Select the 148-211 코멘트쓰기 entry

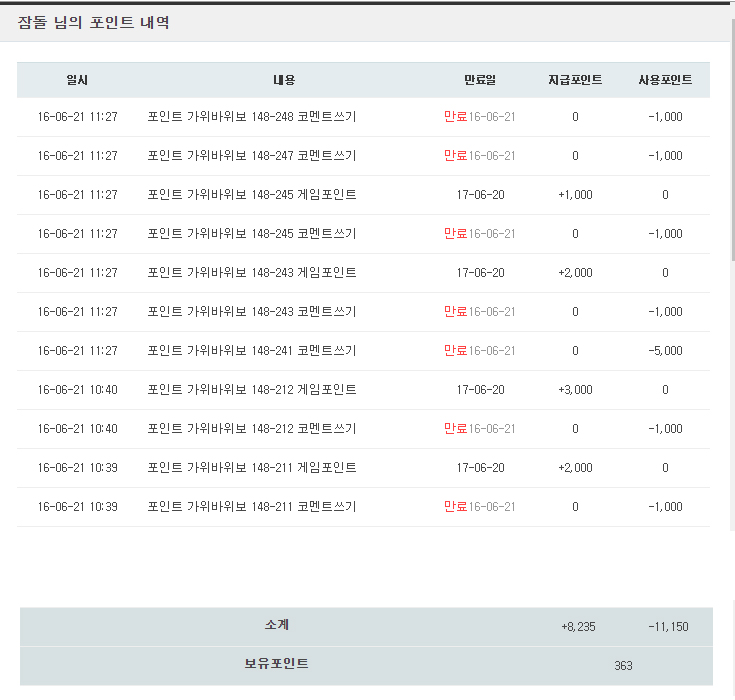point(251,507)
